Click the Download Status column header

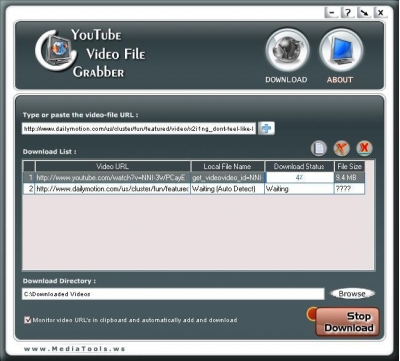pyautogui.click(x=299, y=166)
